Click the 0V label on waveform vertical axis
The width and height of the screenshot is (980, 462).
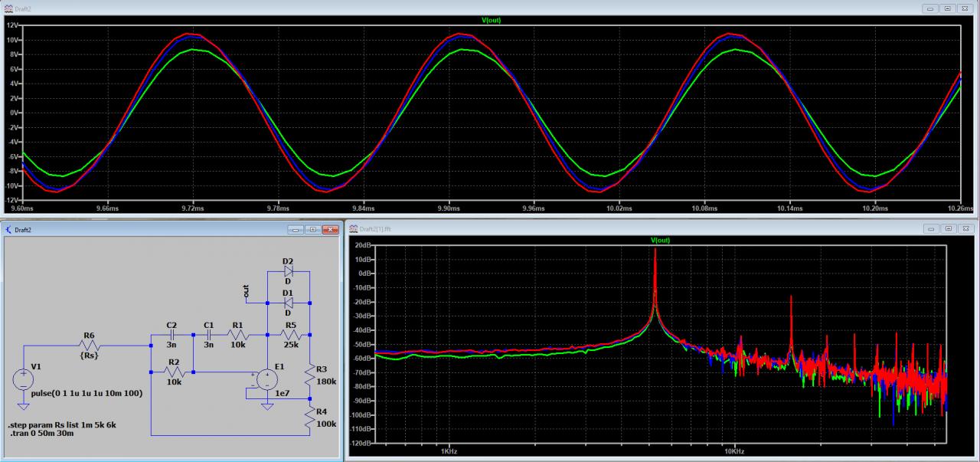pos(14,113)
